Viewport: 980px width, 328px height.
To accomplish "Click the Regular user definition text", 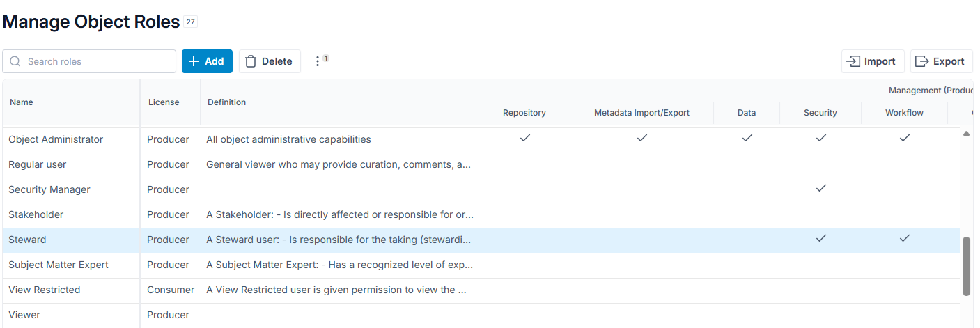I will [x=339, y=164].
